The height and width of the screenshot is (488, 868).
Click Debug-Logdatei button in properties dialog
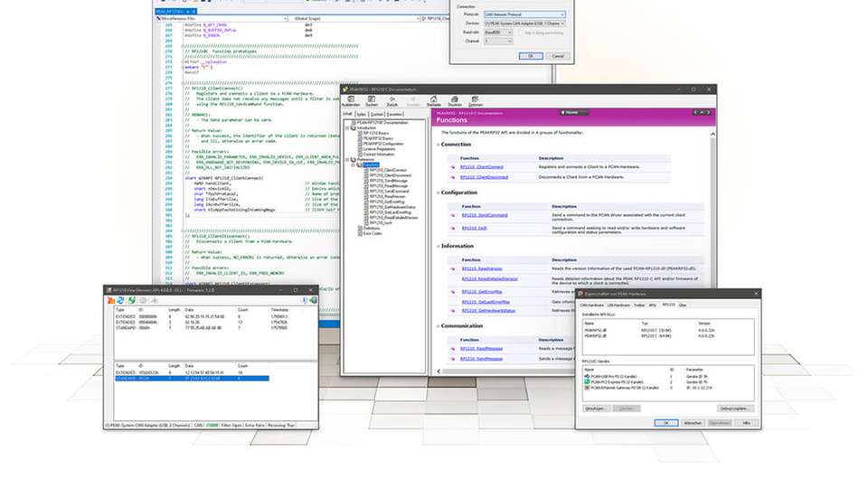point(735,408)
